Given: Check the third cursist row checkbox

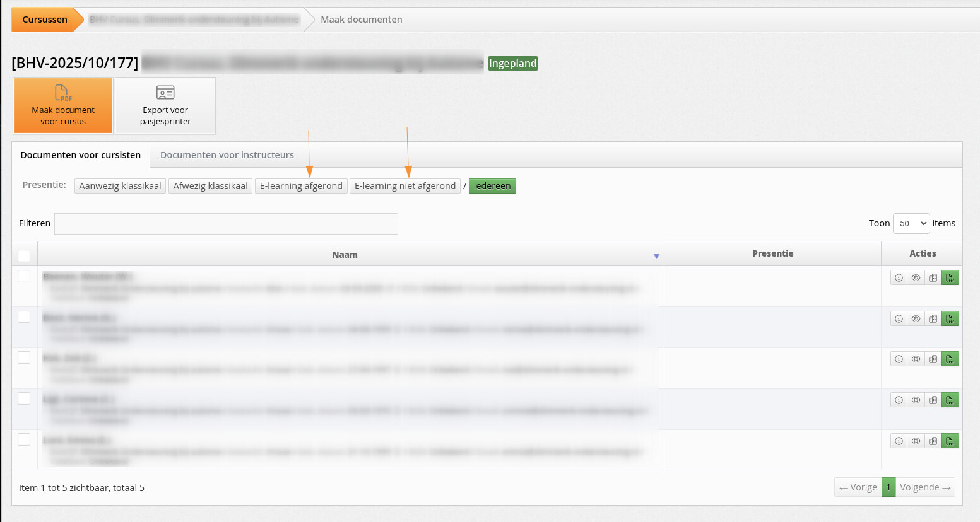Looking at the screenshot, I should (x=24, y=357).
